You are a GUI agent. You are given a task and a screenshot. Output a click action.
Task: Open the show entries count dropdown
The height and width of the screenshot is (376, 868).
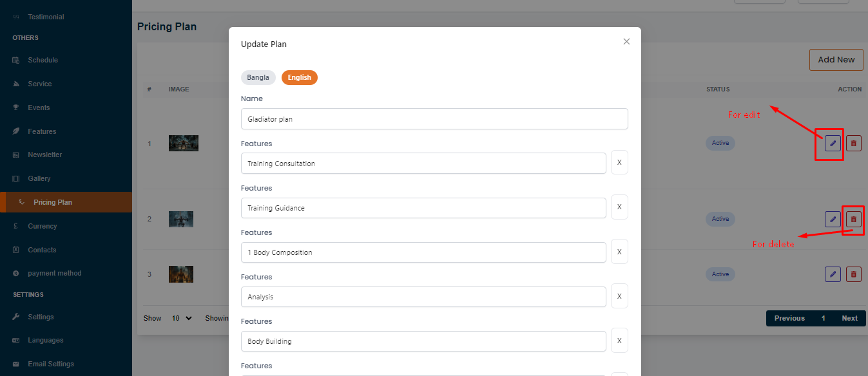[182, 318]
